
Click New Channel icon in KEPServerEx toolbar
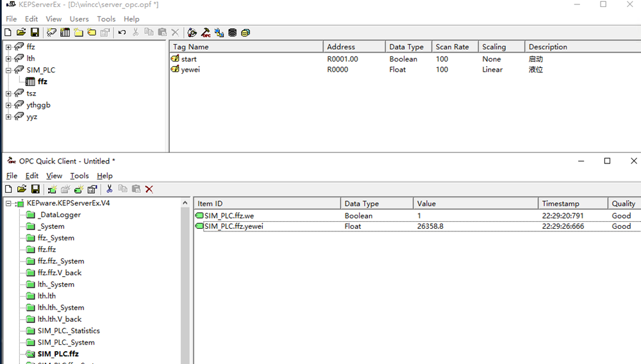pyautogui.click(x=52, y=32)
